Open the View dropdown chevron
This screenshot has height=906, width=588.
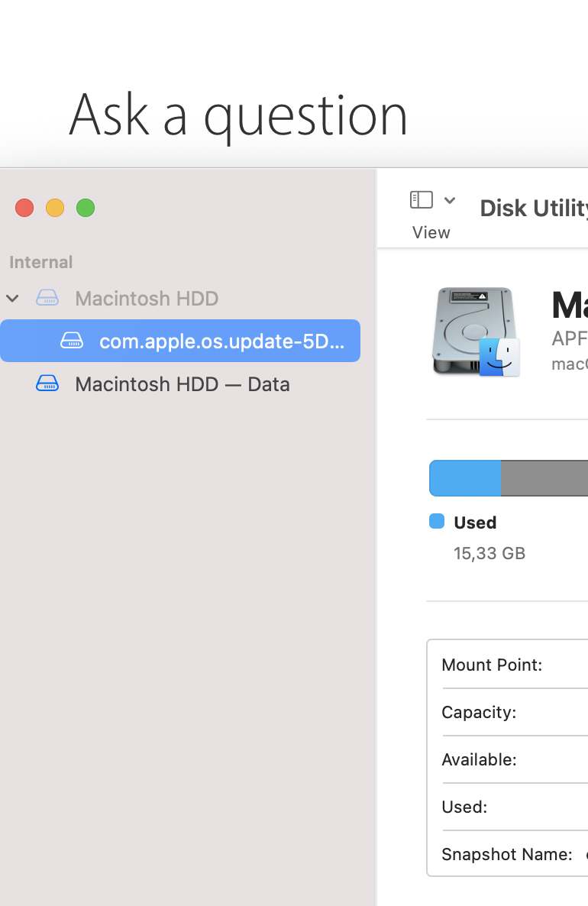point(450,200)
